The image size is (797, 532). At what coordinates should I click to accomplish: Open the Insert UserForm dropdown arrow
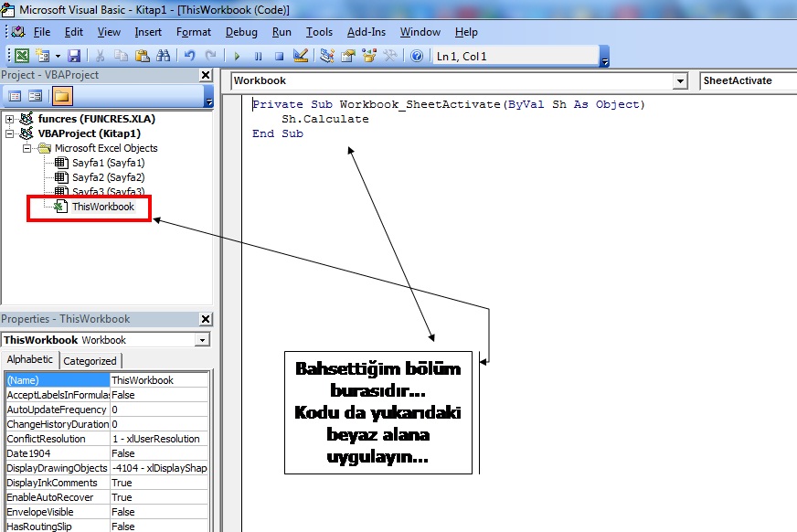pyautogui.click(x=58, y=56)
